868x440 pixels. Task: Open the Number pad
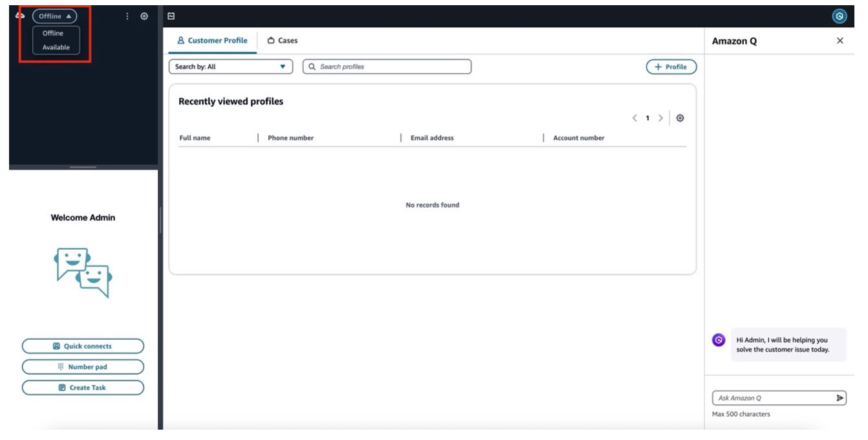coord(83,367)
